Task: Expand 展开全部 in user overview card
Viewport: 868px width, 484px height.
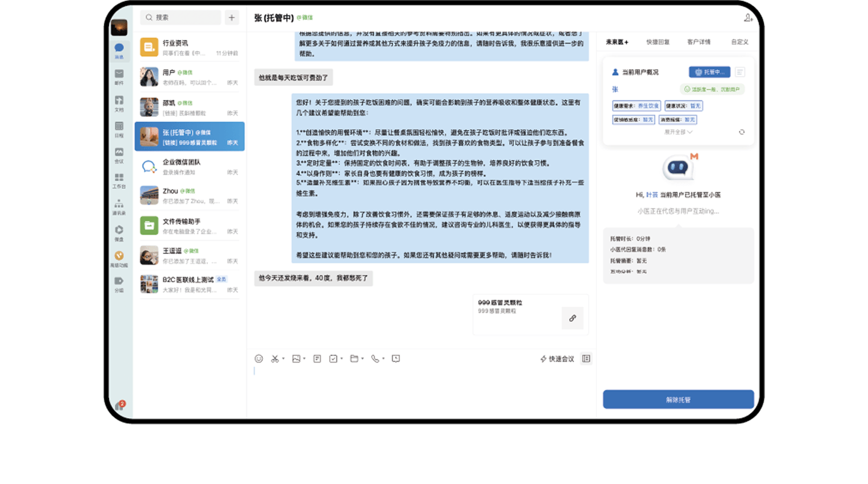Action: pyautogui.click(x=678, y=132)
